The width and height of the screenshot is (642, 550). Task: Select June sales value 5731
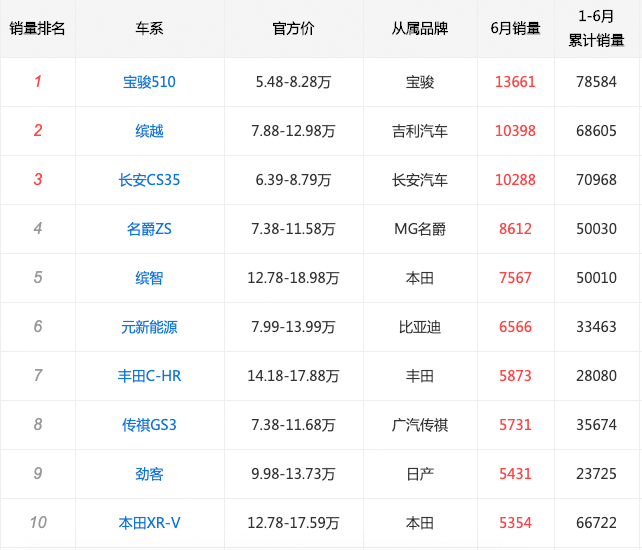coord(515,425)
